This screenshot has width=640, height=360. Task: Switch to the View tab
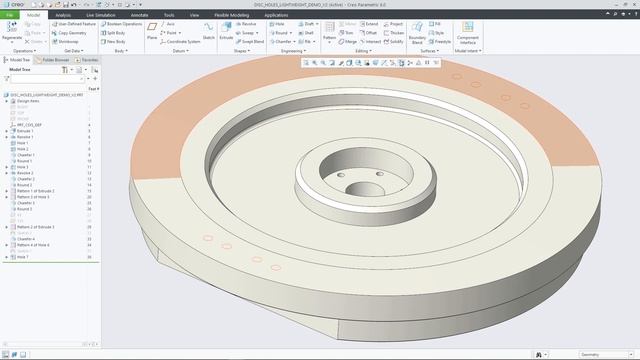[194, 15]
